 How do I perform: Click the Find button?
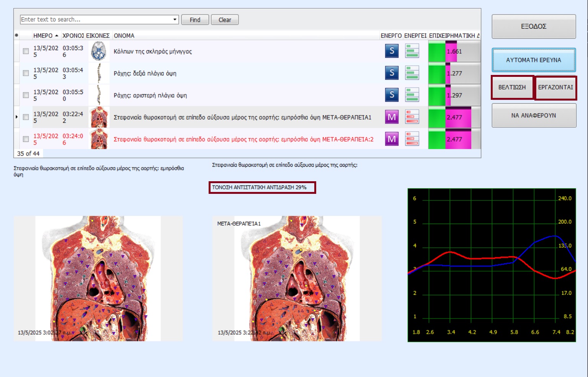tap(195, 20)
